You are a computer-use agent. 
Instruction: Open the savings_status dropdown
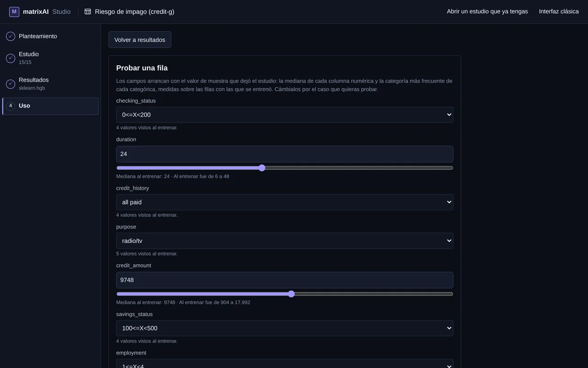(285, 328)
